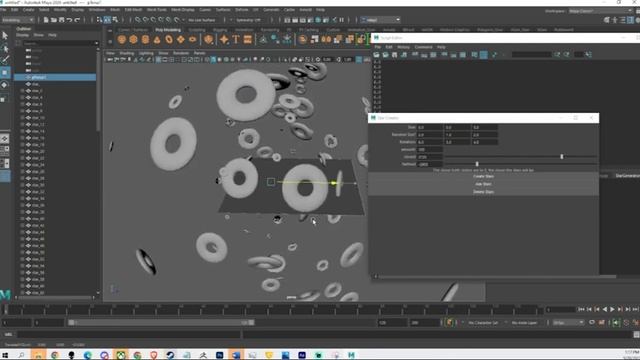The height and width of the screenshot is (360, 640).
Task: Click the SVG tool shelf icon
Action: coord(248,40)
